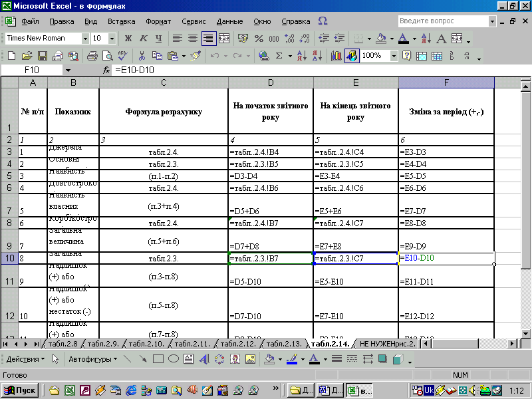Toggle underline formatting (Ч button)
The height and width of the screenshot is (399, 532).
click(158, 39)
